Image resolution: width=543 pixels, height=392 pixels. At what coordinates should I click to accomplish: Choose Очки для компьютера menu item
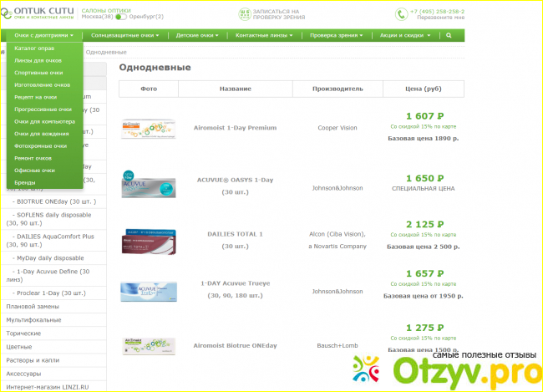[x=44, y=121]
